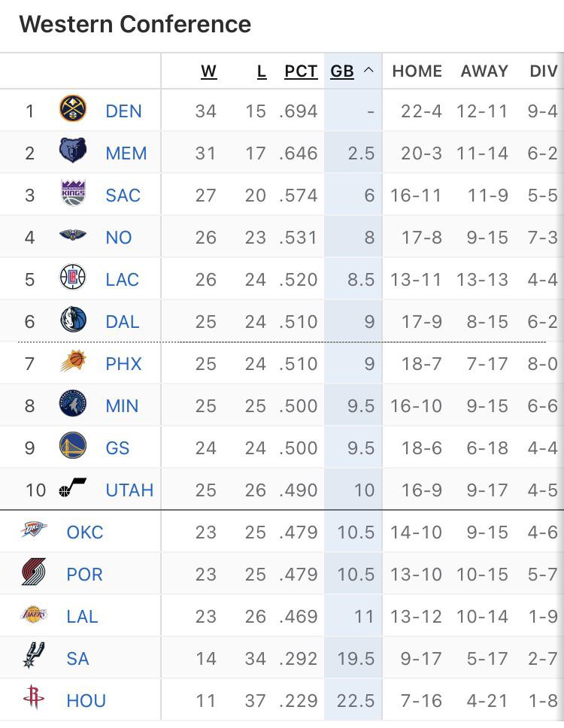Open the POR team link

84,574
